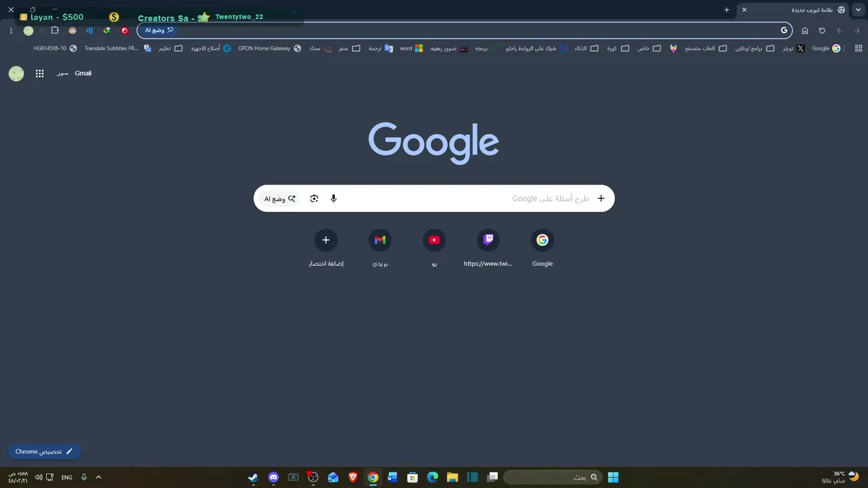Add a new shortcut tile
Image resolution: width=868 pixels, height=488 pixels.
click(325, 249)
